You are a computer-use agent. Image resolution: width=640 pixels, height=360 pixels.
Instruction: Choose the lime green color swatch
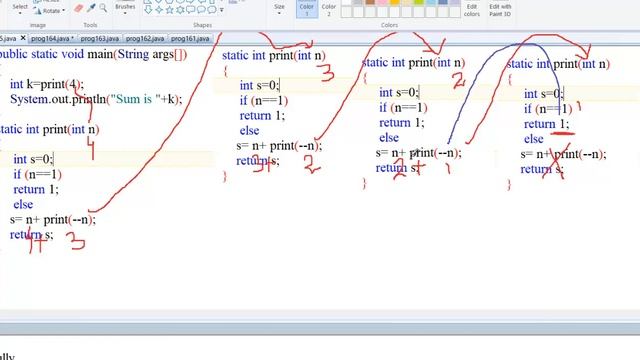[x=419, y=2]
